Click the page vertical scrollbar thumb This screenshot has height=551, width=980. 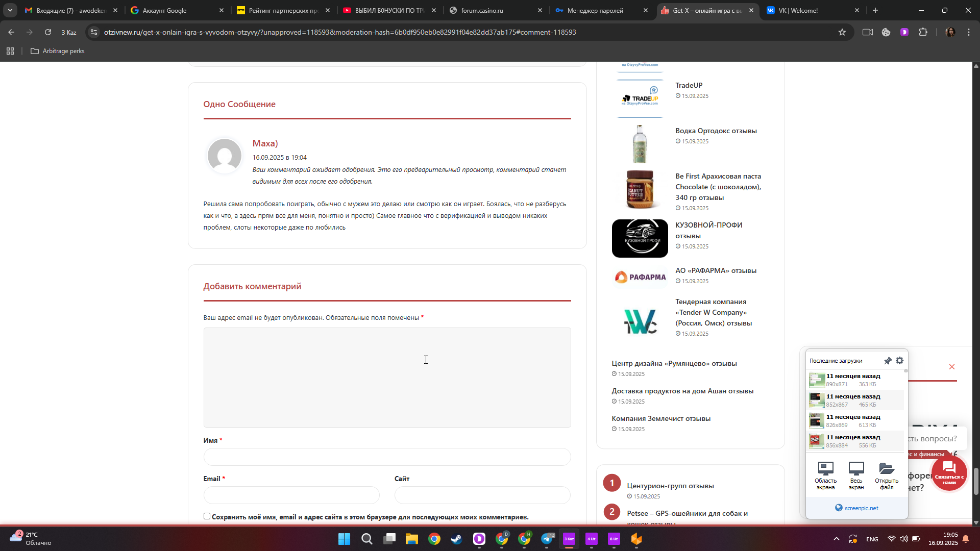pyautogui.click(x=976, y=481)
